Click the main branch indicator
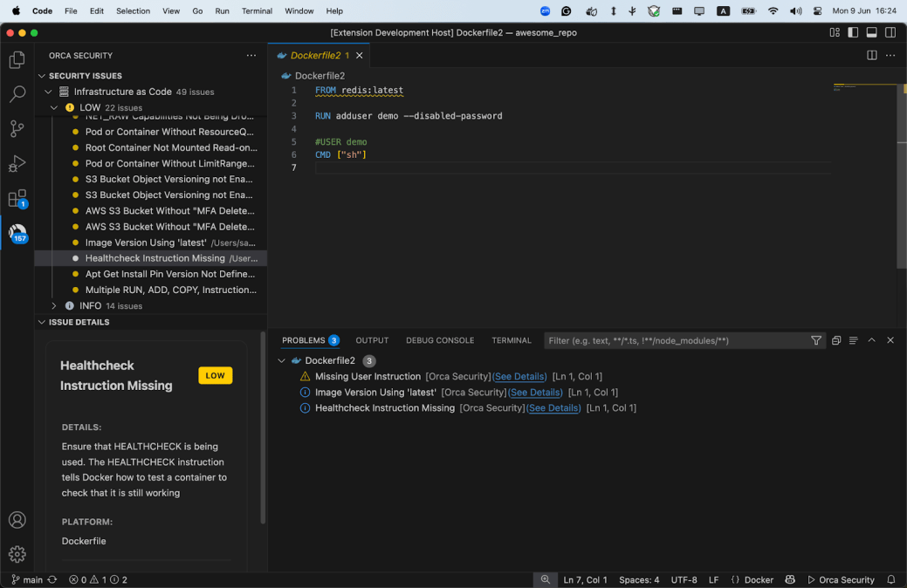 [x=26, y=580]
